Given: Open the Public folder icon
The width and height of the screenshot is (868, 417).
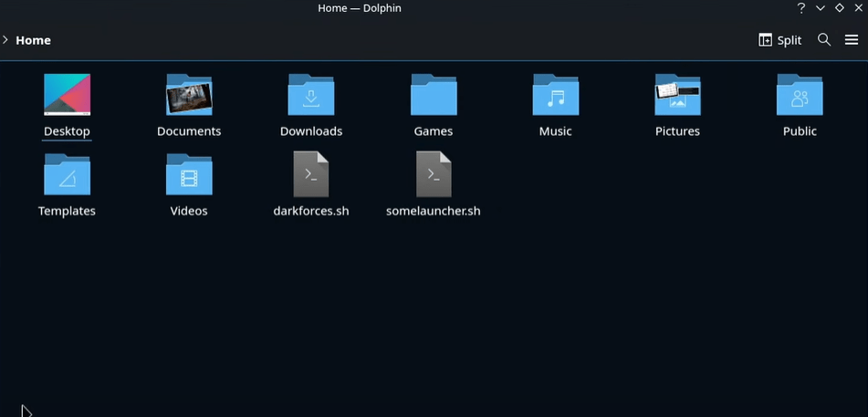Looking at the screenshot, I should coord(800,95).
